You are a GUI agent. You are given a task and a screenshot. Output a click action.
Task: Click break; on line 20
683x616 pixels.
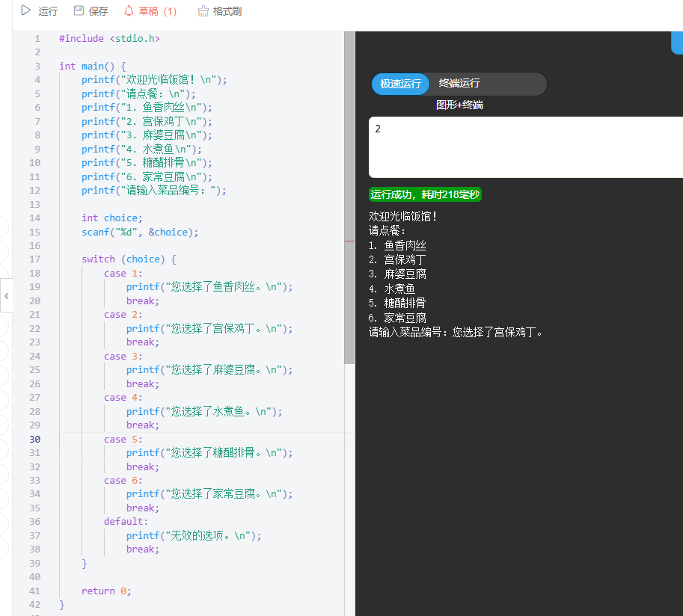pos(143,301)
